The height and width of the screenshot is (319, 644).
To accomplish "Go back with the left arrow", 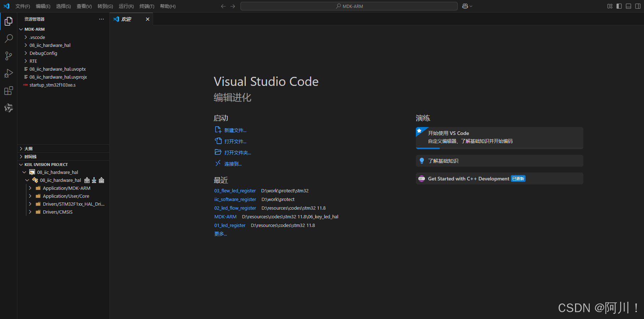I will [223, 6].
